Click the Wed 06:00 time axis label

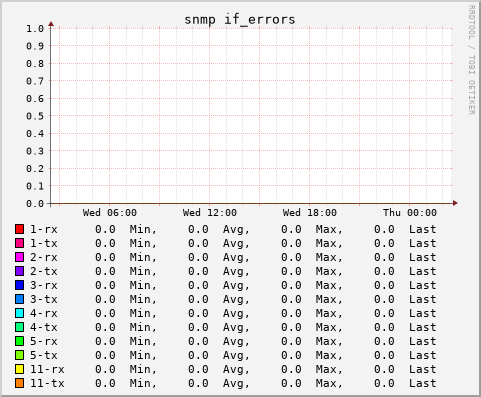click(x=110, y=213)
